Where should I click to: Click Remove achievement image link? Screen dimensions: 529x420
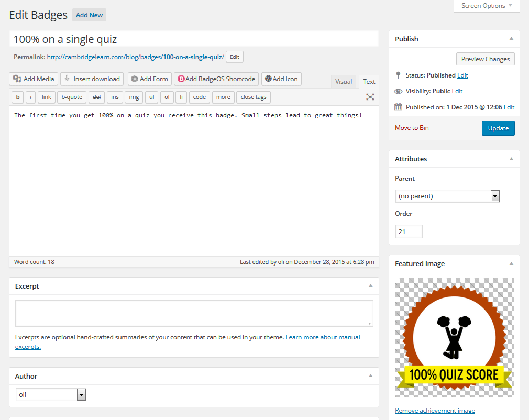pyautogui.click(x=435, y=411)
